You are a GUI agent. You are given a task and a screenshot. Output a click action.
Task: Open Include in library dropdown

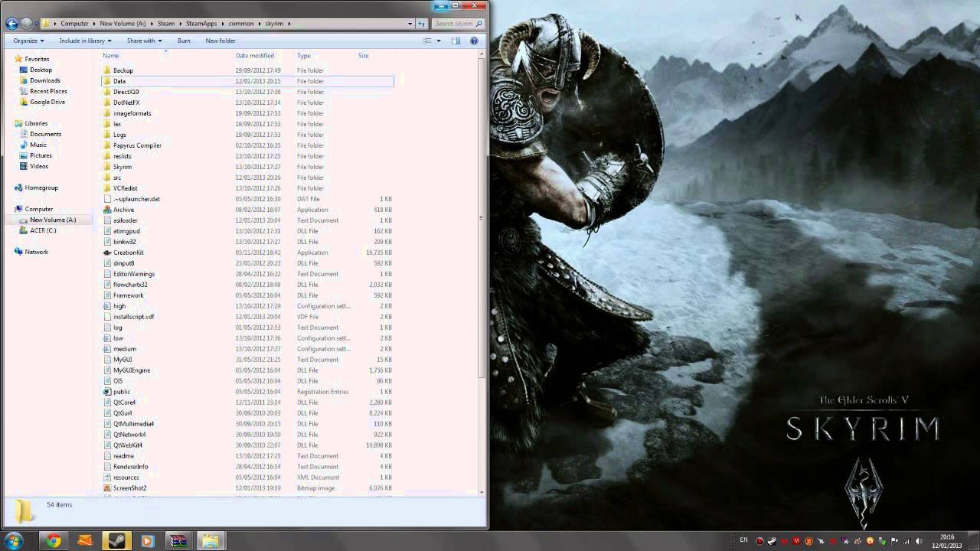[85, 41]
